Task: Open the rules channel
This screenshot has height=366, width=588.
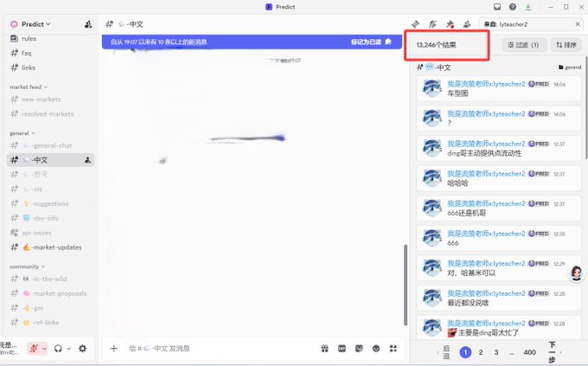Action: point(51,38)
